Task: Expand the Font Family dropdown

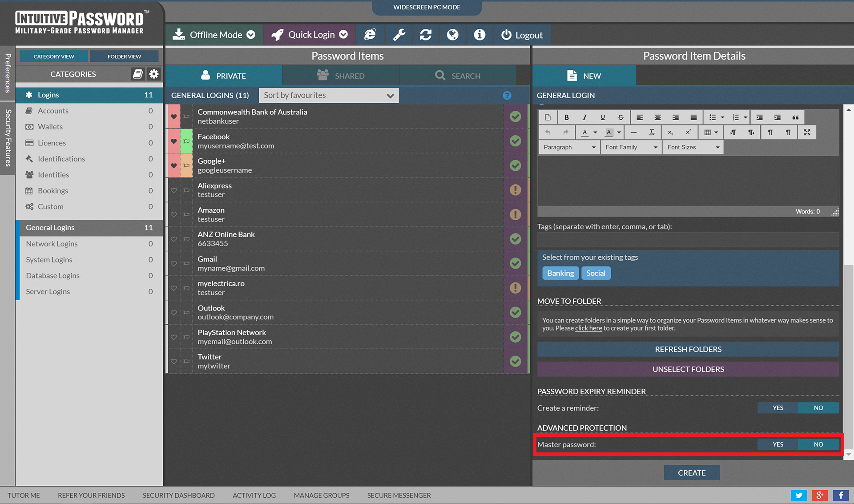Action: tap(631, 147)
